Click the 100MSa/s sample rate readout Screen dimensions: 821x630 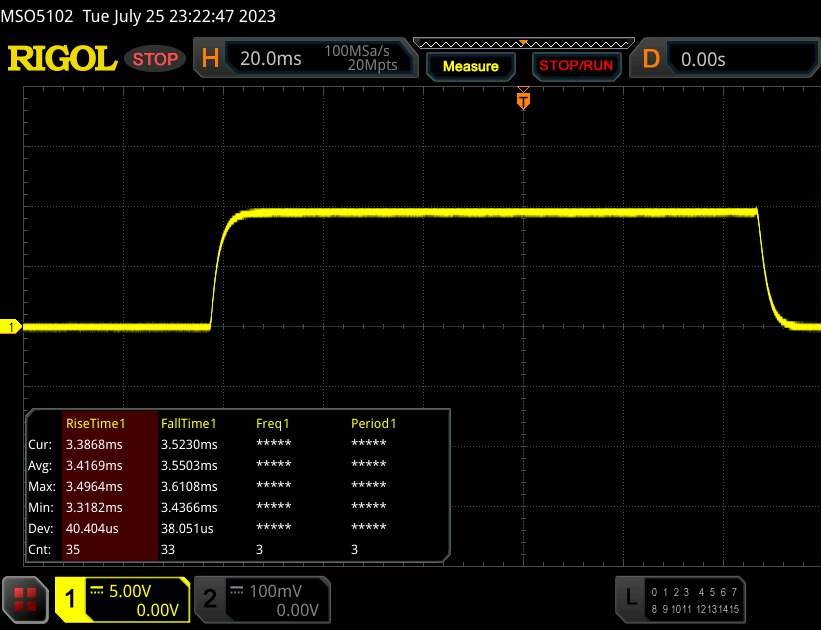[357, 51]
